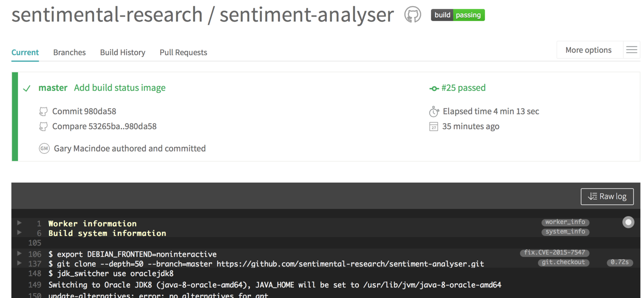Download the Raw log
Screen dimensions: 644x298
pos(607,197)
